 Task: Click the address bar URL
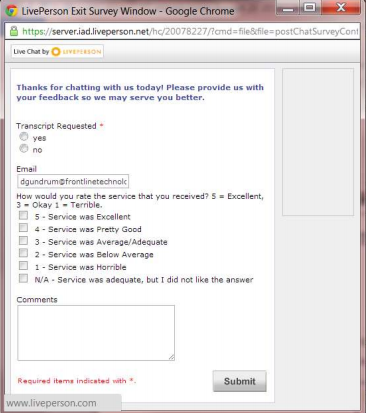190,32
